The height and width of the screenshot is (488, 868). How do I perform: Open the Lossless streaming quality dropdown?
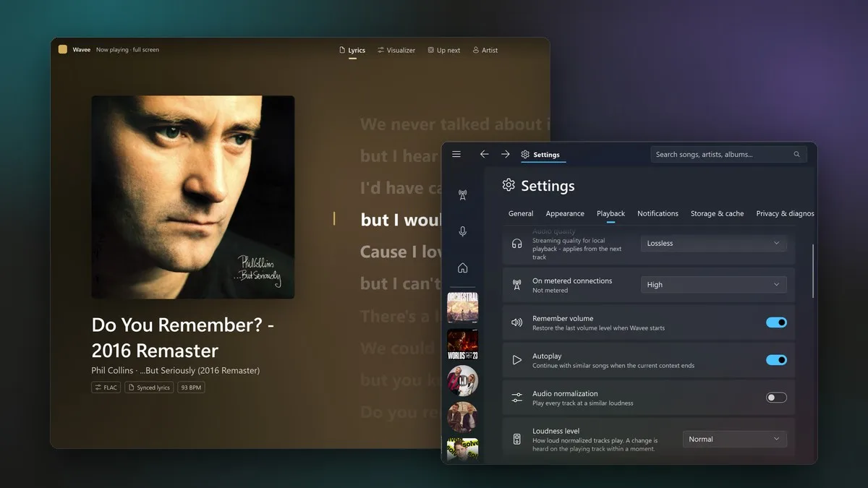[x=713, y=244]
